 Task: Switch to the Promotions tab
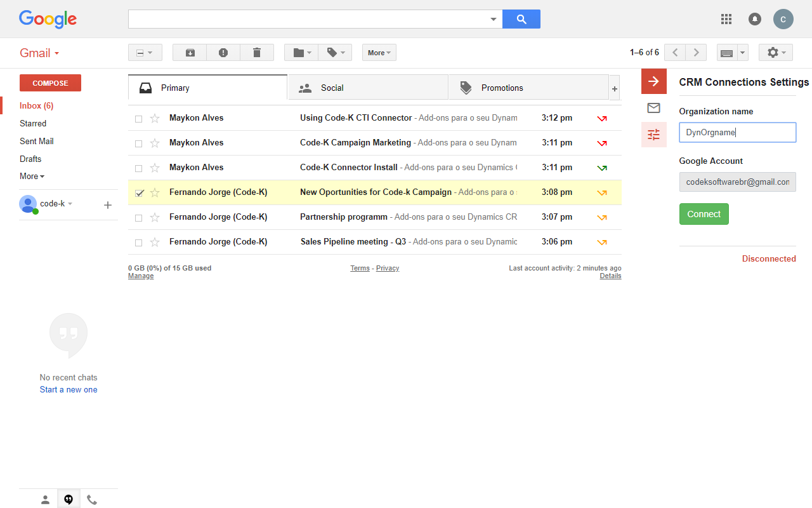(x=528, y=88)
